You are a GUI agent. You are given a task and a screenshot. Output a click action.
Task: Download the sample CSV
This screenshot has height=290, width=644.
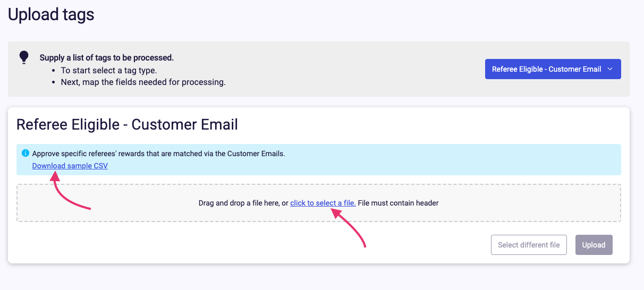point(70,166)
